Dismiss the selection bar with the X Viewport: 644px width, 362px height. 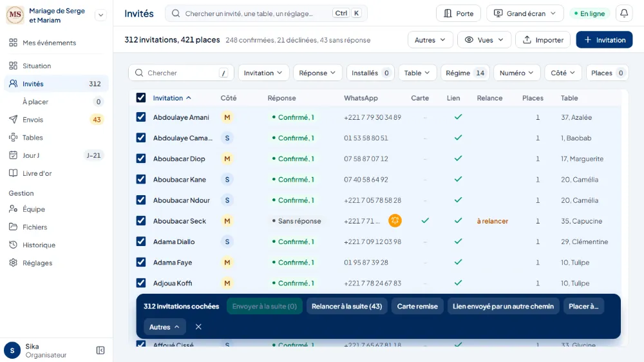coord(198,327)
